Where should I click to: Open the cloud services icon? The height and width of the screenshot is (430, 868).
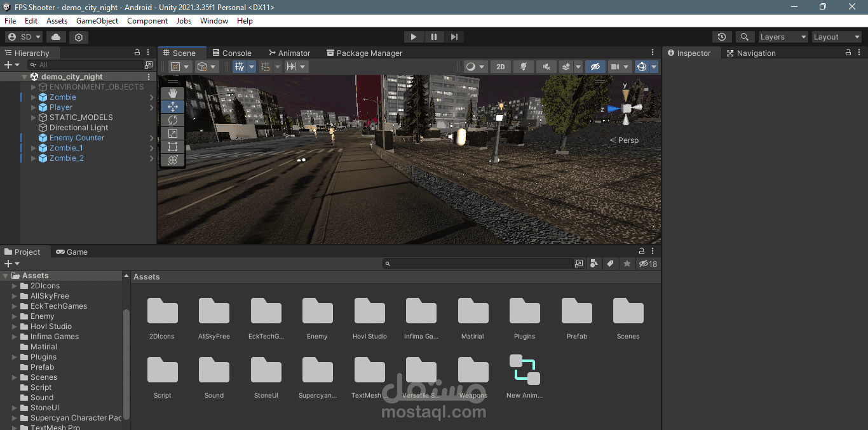[57, 37]
